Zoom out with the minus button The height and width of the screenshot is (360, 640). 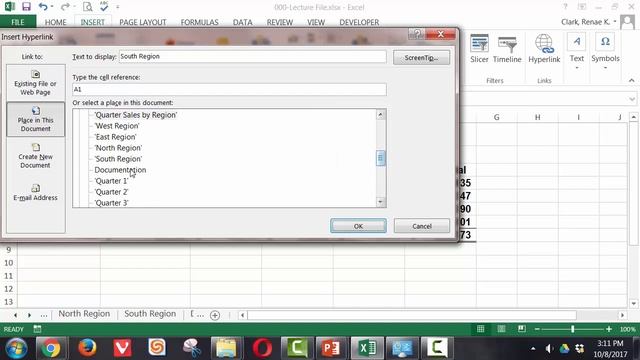click(537, 329)
